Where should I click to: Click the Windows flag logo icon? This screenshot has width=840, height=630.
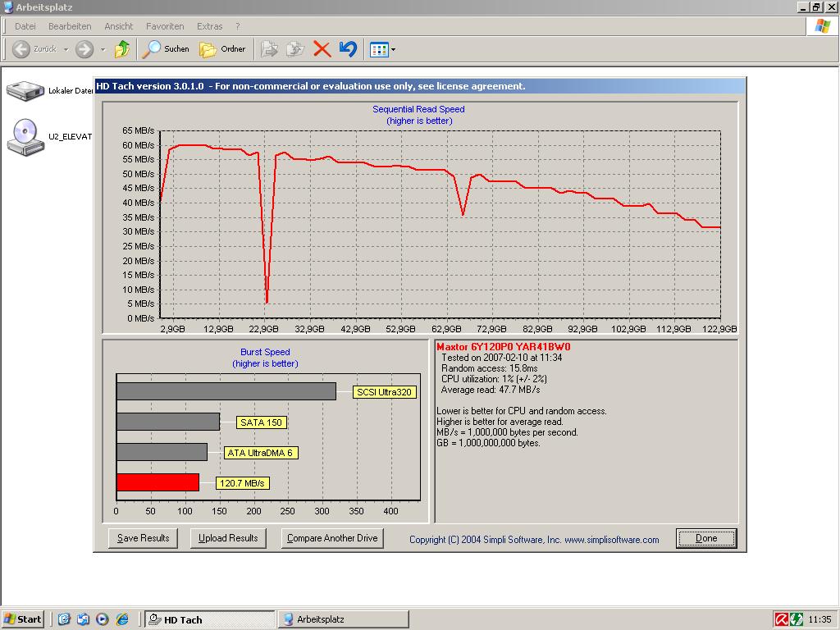pos(823,26)
